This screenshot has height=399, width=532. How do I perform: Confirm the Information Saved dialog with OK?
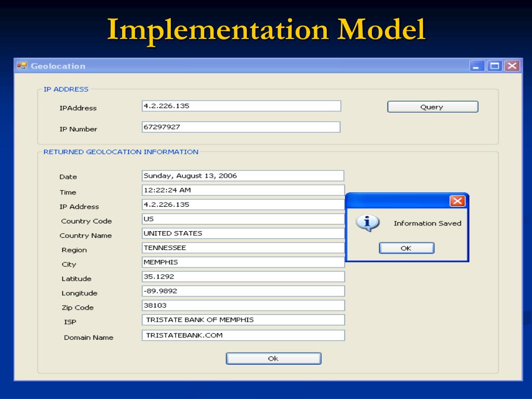[x=406, y=248]
